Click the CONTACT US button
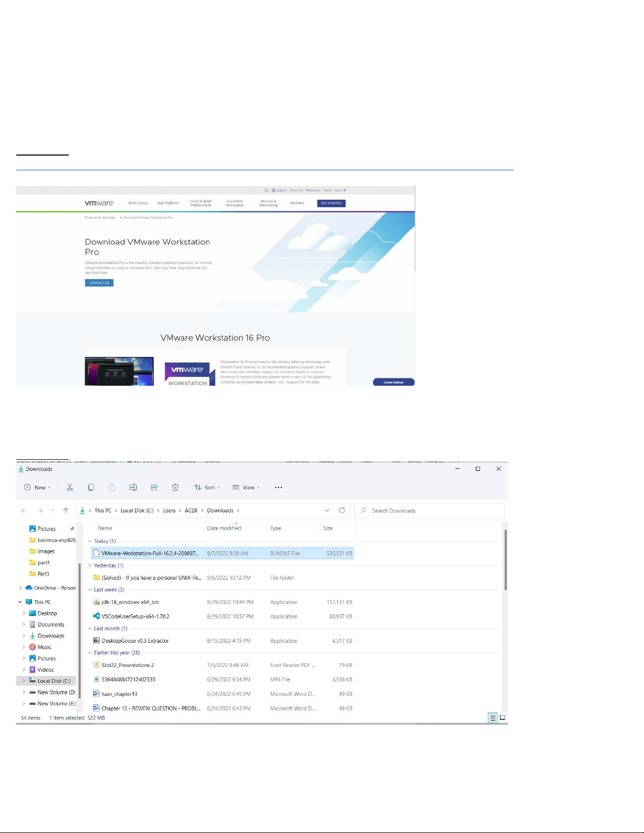Image resolution: width=644 pixels, height=833 pixels. (99, 283)
